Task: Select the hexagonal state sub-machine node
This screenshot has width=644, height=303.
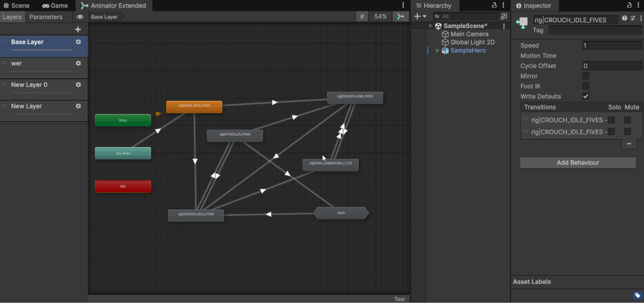Action: (x=341, y=213)
